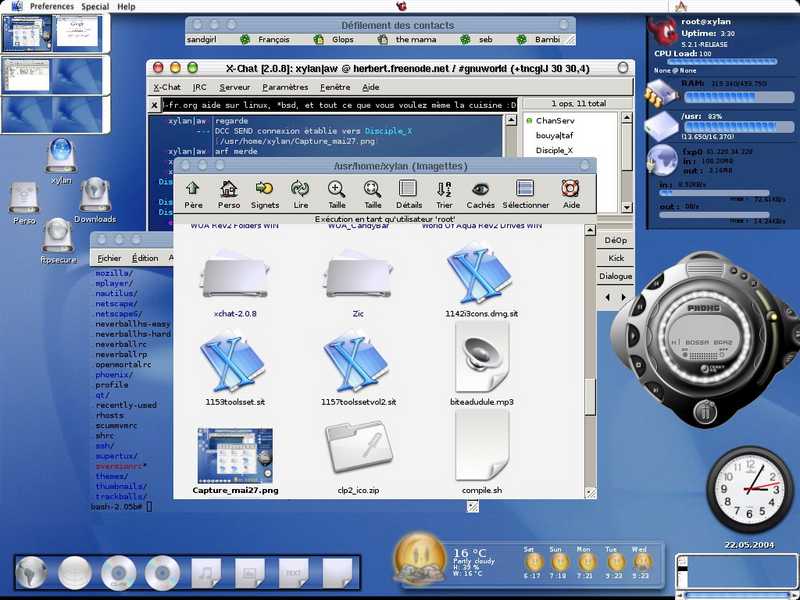Viewport: 800px width, 600px height.
Task: Click the Aide lifebuoy icon in toolbar
Action: [x=570, y=190]
